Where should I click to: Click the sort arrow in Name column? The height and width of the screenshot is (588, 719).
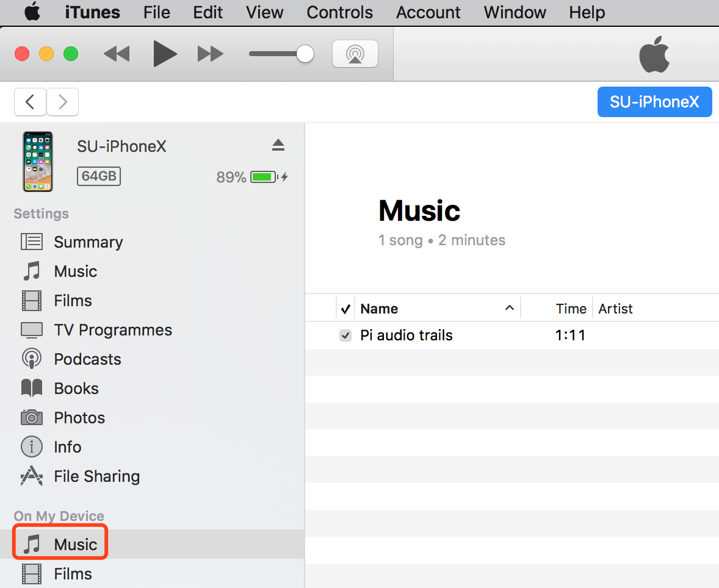[510, 308]
